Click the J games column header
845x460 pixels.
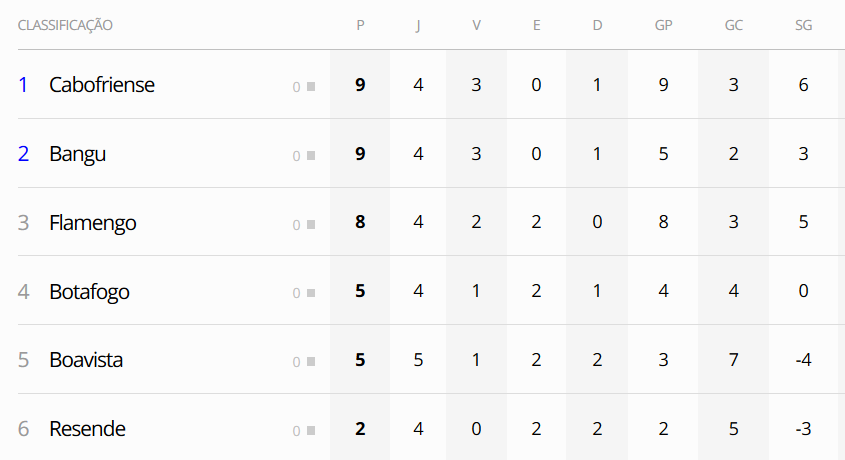[418, 25]
